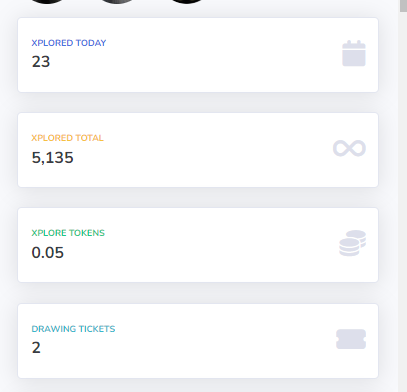This screenshot has width=407, height=392.
Task: Click the rightmost partially visible round avatar
Action: point(187,1)
